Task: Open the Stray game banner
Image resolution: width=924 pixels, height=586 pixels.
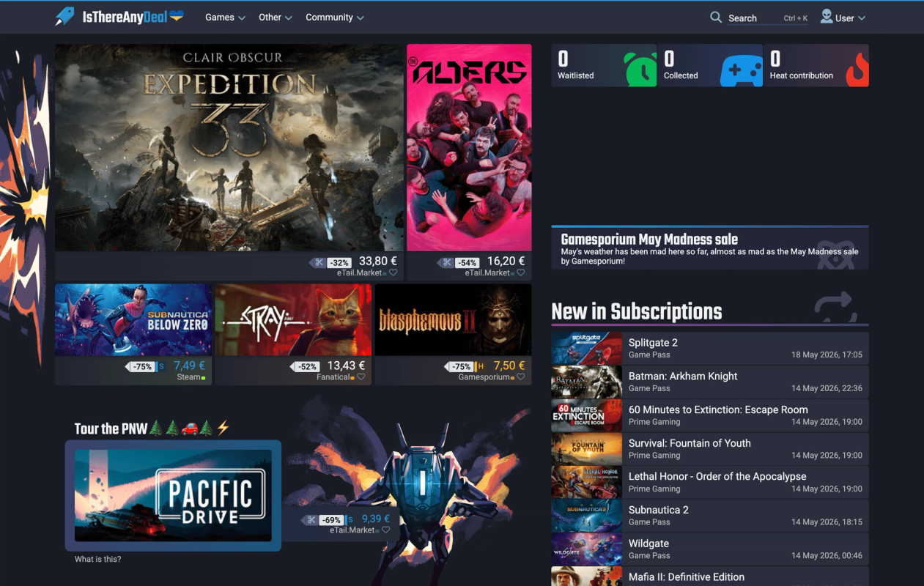Action: coord(293,320)
